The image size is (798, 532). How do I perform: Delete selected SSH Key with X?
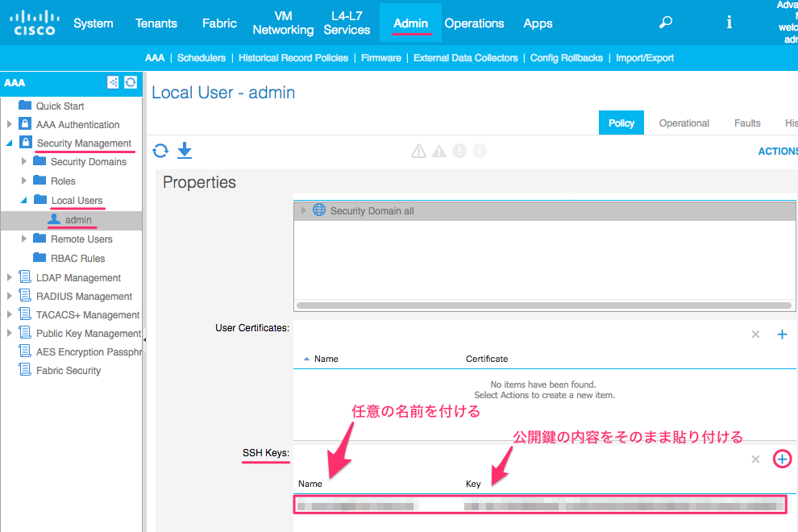[755, 459]
